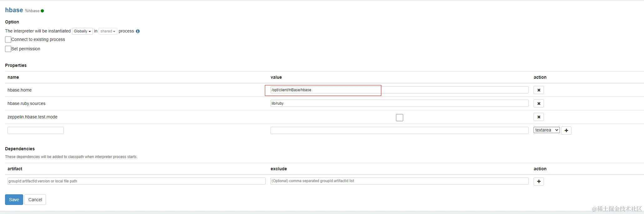Open the textarea type dropdown
This screenshot has width=644, height=214.
click(x=546, y=130)
